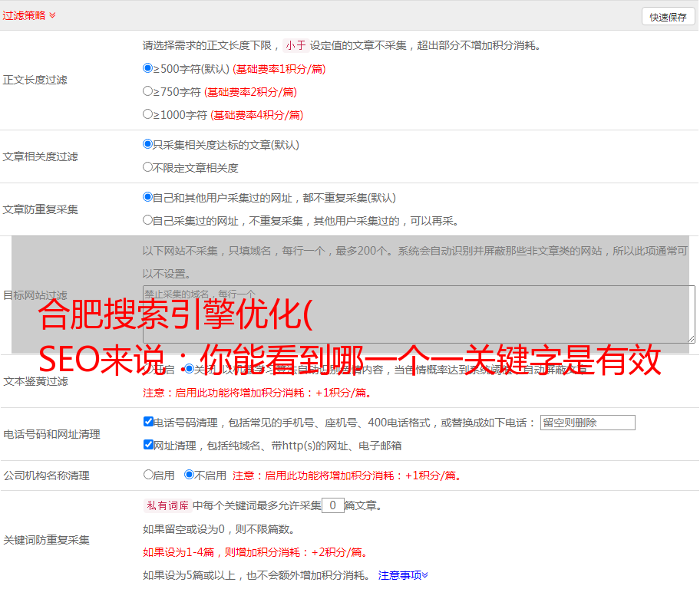Image resolution: width=700 pixels, height=589 pixels.
Task: Choose the ≥1000字符 length option
Action: [x=148, y=114]
